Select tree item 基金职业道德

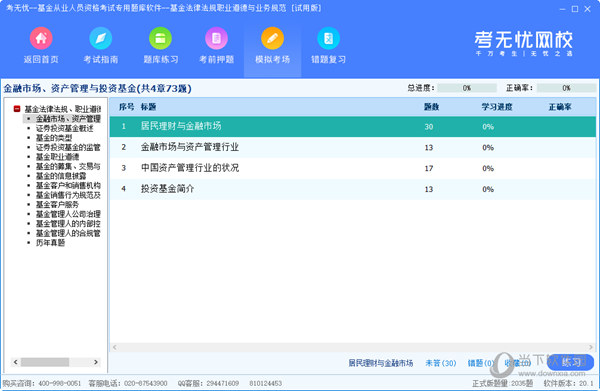(57, 157)
